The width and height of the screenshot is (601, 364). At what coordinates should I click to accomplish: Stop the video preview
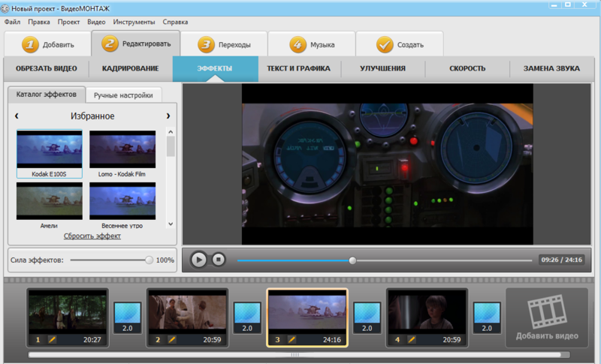click(219, 260)
